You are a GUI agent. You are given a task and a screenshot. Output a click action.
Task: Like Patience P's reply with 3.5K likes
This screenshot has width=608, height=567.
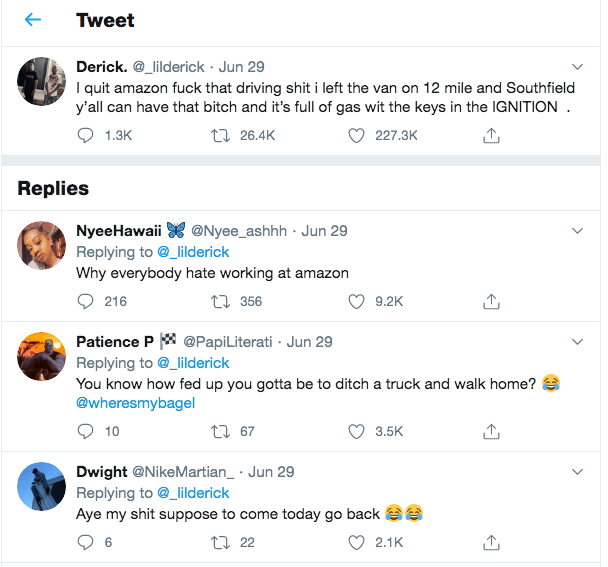(x=356, y=431)
